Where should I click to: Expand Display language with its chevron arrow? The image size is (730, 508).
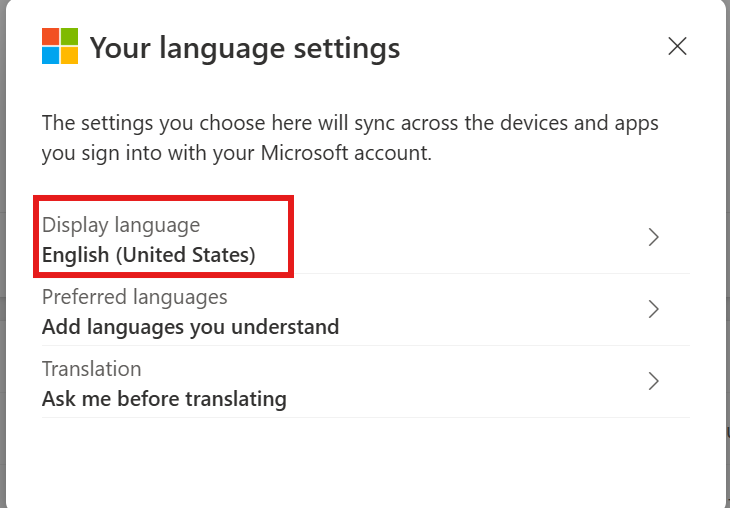[653, 237]
